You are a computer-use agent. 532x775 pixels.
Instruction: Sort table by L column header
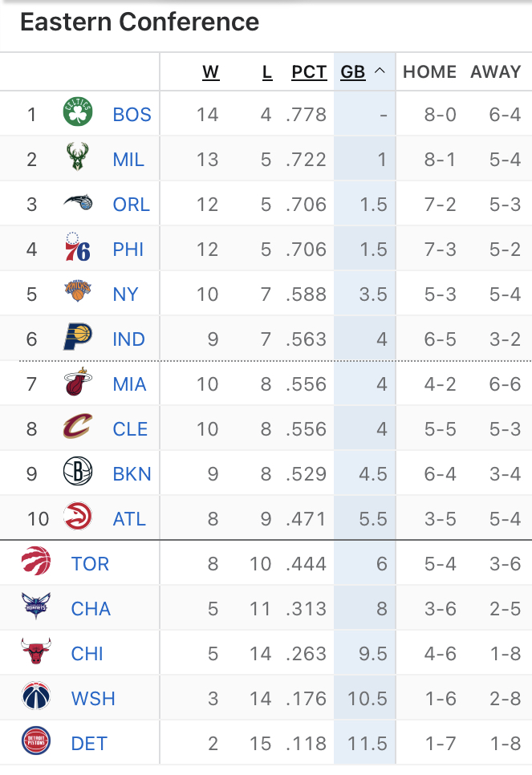pos(267,72)
